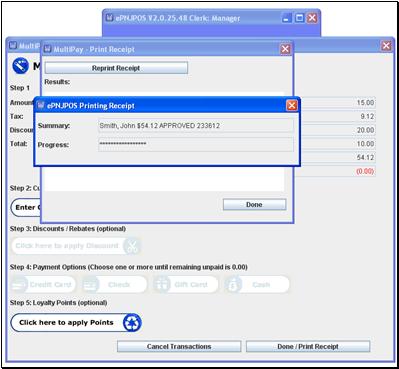This screenshot has width=399, height=369.
Task: Click the 'Step 3: Discounts / Rebates (optional)' label
Action: click(x=68, y=229)
